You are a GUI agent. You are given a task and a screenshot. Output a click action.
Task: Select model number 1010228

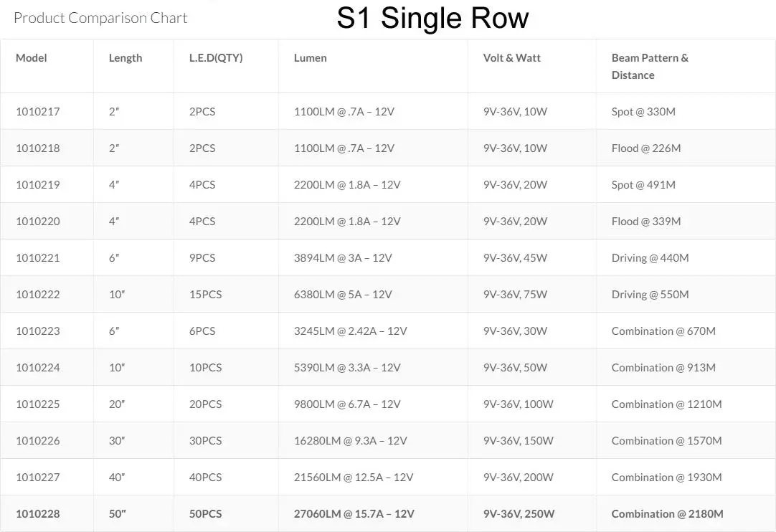point(37,514)
